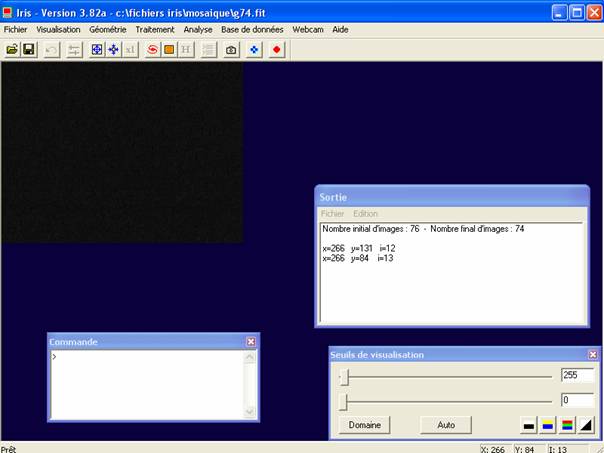This screenshot has height=453, width=604.
Task: Click the save floppy disk icon
Action: (x=28, y=49)
